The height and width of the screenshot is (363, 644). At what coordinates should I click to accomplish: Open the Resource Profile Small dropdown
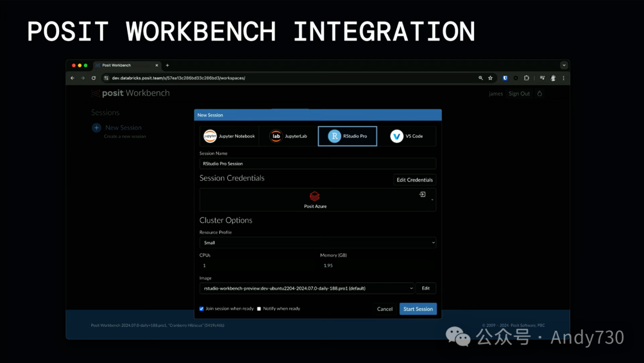(x=317, y=242)
